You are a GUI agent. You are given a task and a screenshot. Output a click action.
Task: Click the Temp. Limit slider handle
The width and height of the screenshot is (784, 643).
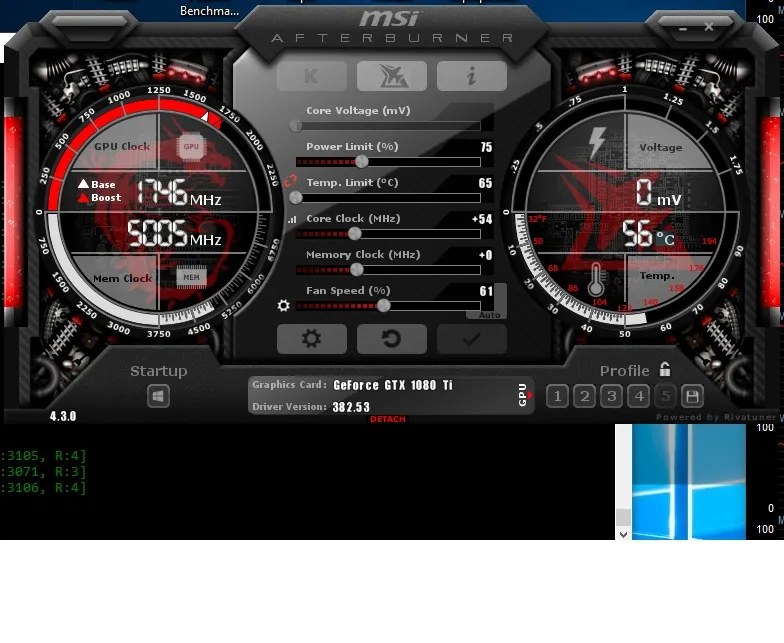click(x=296, y=198)
